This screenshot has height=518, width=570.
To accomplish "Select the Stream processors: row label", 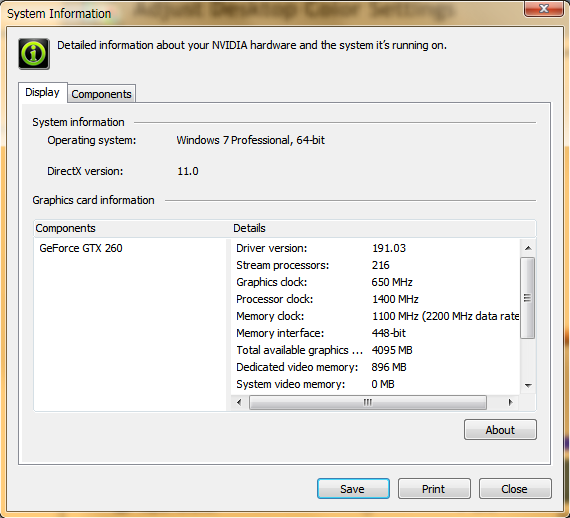I will tap(282, 265).
